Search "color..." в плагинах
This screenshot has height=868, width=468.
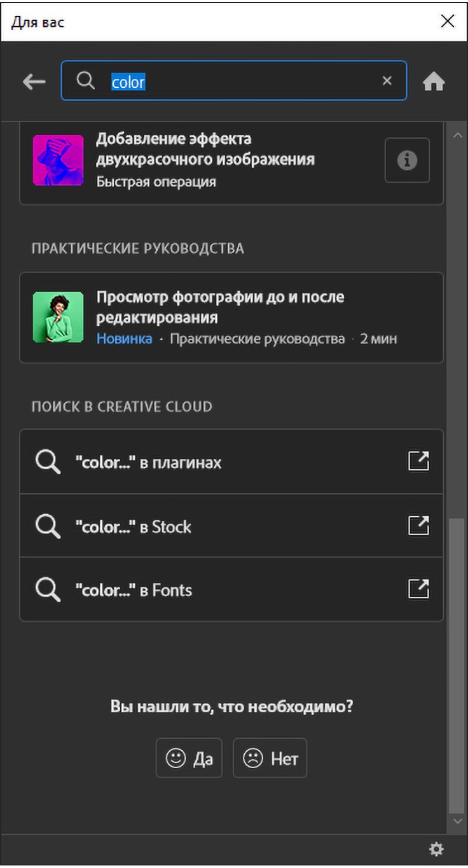pyautogui.click(x=149, y=463)
